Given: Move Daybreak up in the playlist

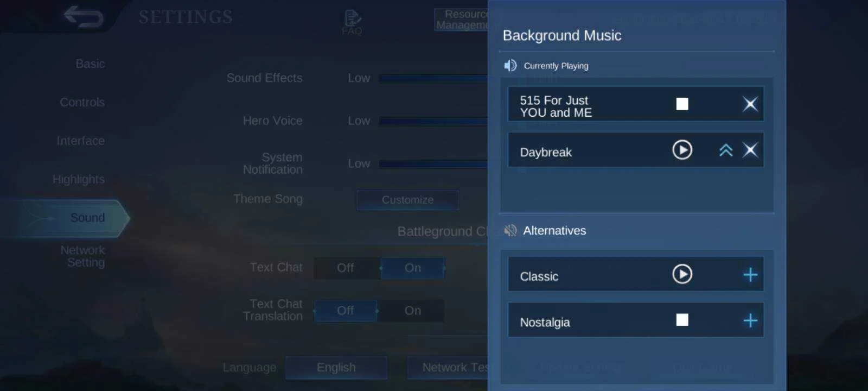Looking at the screenshot, I should (726, 150).
